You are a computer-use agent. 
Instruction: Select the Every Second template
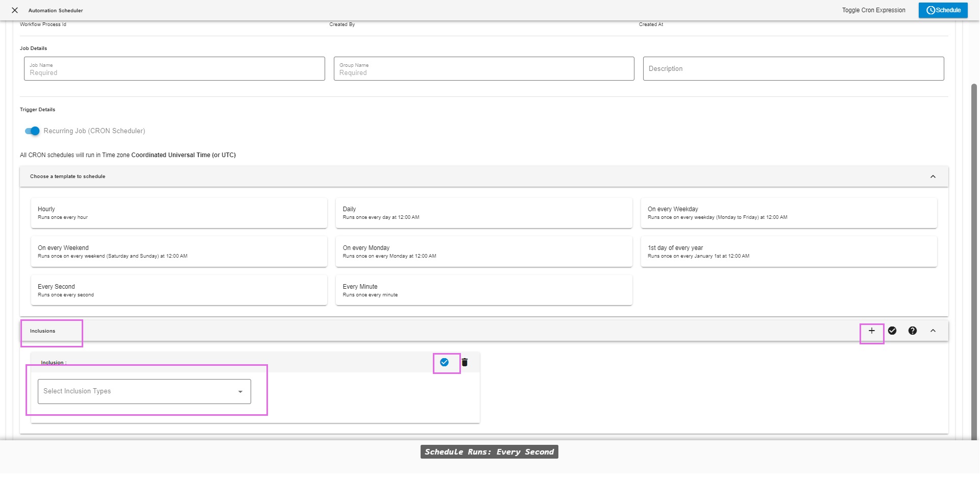click(179, 290)
